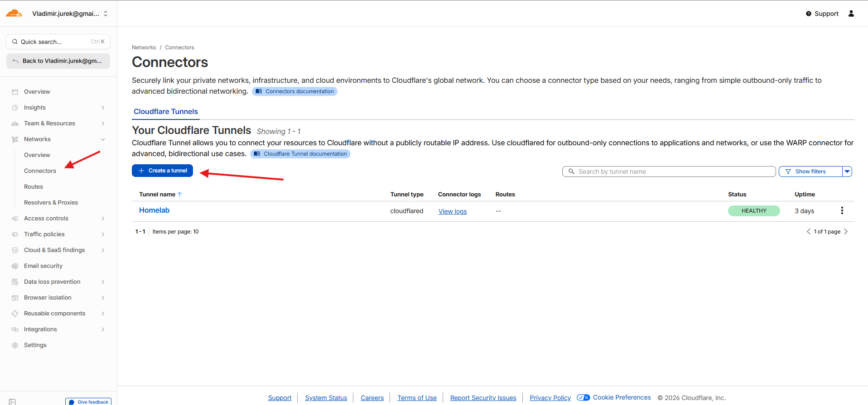This screenshot has height=405, width=868.
Task: Click the Overview sidebar icon
Action: pos(15,92)
